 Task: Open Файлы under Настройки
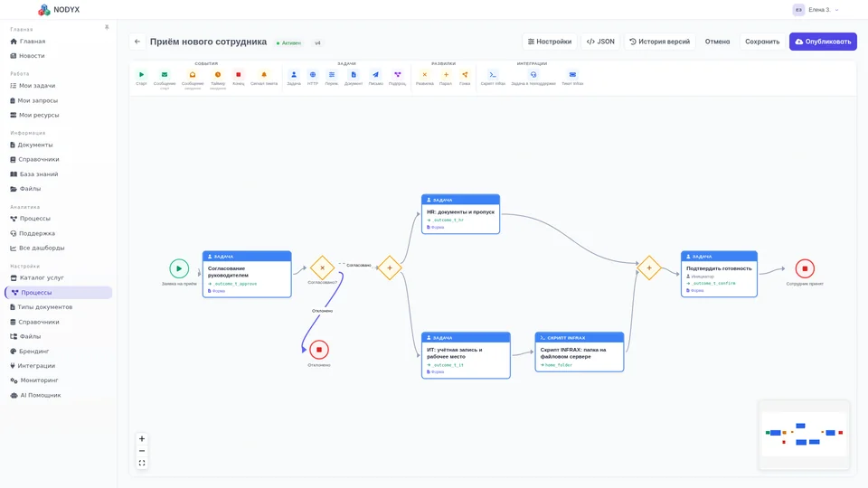pyautogui.click(x=58, y=336)
